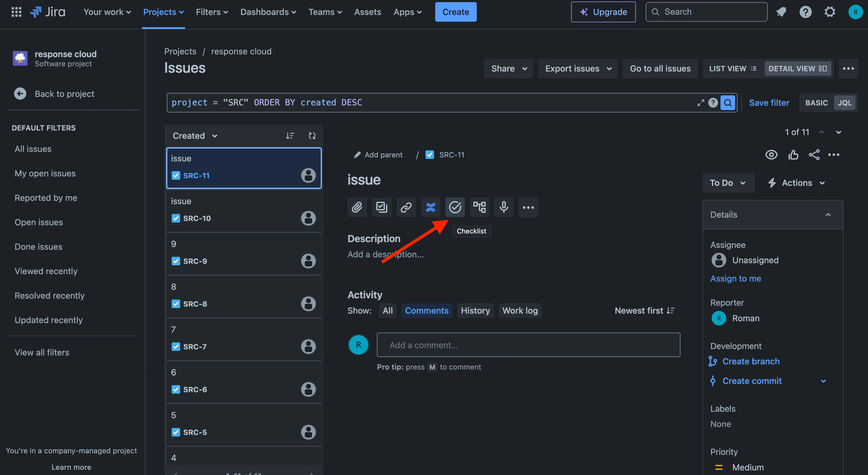Click the Checklist icon in toolbar
The image size is (868, 475).
pyautogui.click(x=455, y=207)
